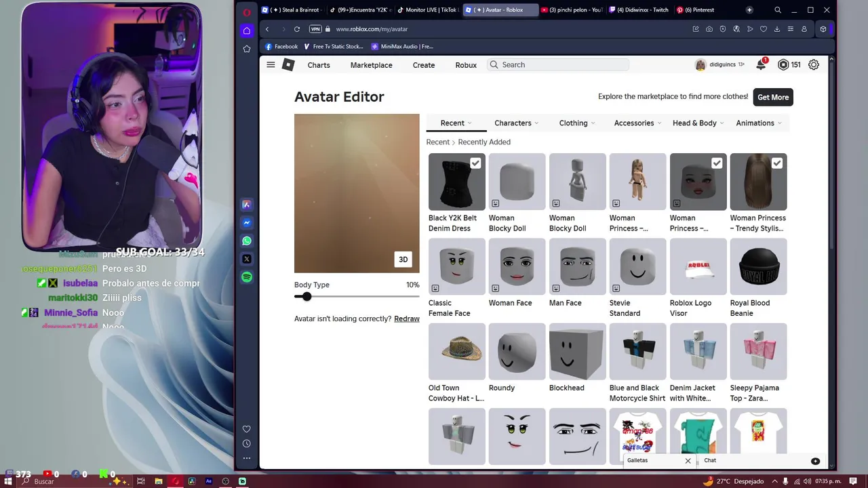Image resolution: width=868 pixels, height=488 pixels.
Task: Expand the Characters dropdown
Action: pyautogui.click(x=517, y=123)
